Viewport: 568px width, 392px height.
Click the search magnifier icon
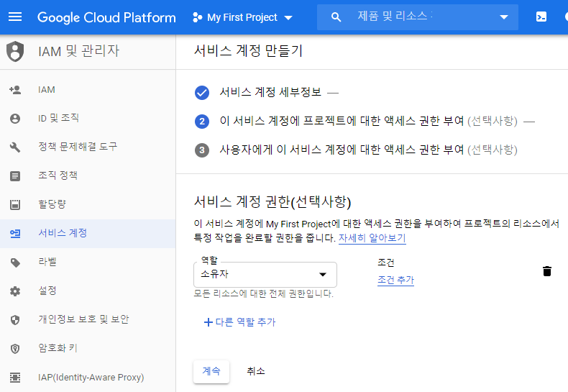tap(336, 17)
